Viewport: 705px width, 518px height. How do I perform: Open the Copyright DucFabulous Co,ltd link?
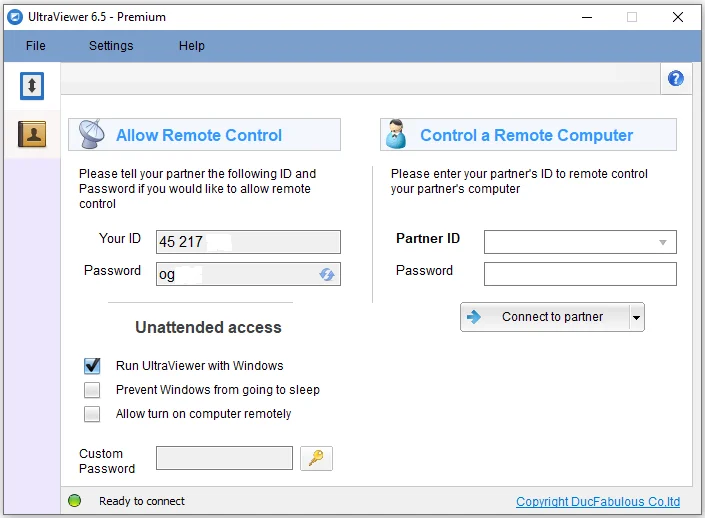(x=598, y=501)
